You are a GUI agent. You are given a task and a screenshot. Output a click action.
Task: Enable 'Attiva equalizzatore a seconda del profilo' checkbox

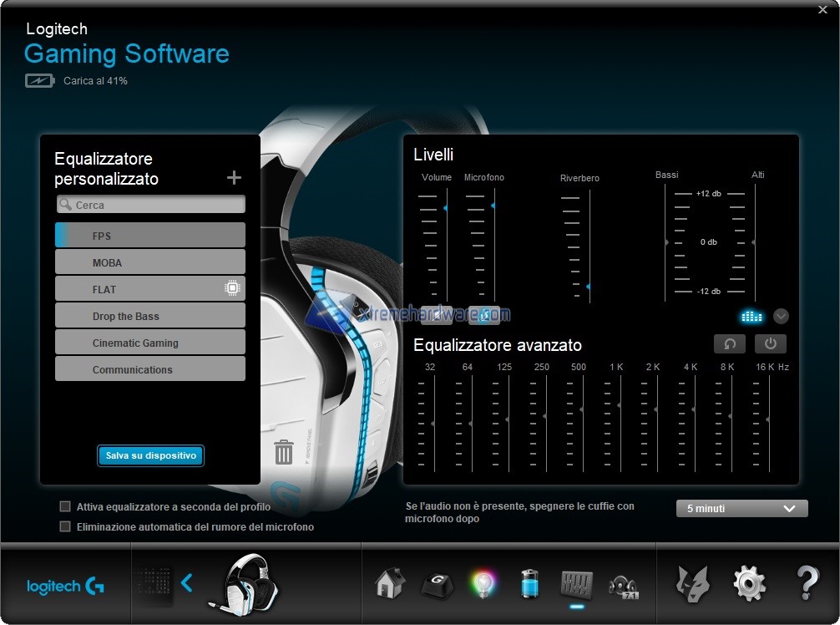[65, 506]
